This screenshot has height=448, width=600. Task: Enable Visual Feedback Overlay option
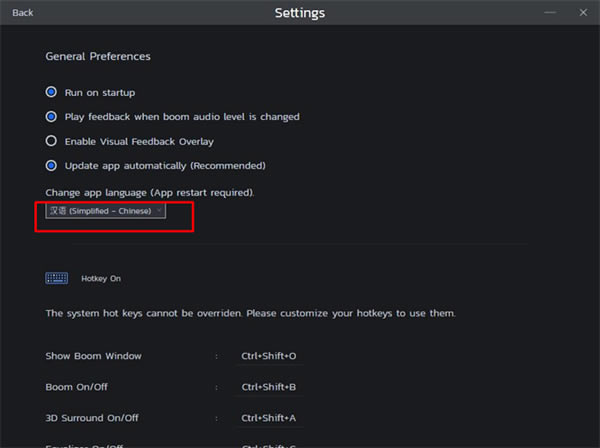[51, 141]
